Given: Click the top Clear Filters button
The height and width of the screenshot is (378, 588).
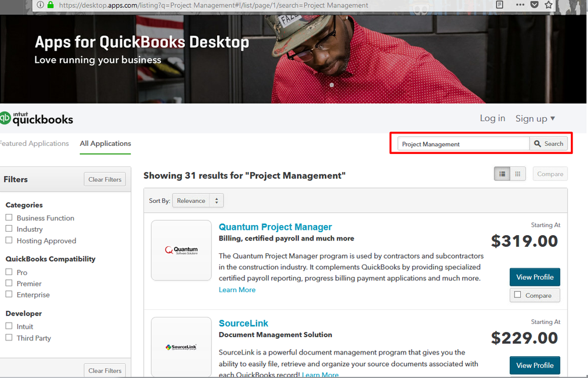Looking at the screenshot, I should point(105,179).
